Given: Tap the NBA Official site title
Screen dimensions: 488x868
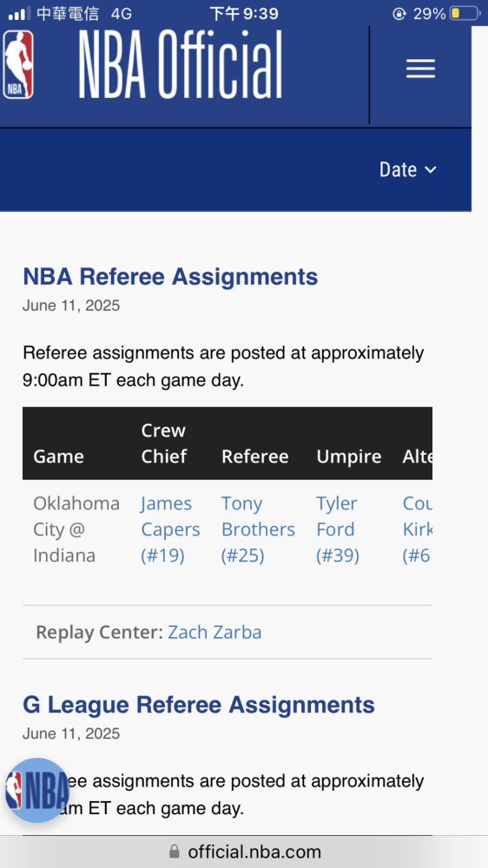Looking at the screenshot, I should pyautogui.click(x=180, y=64).
